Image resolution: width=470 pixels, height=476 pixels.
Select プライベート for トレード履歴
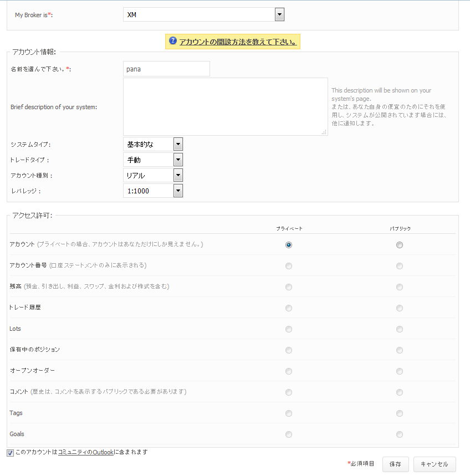coord(288,308)
